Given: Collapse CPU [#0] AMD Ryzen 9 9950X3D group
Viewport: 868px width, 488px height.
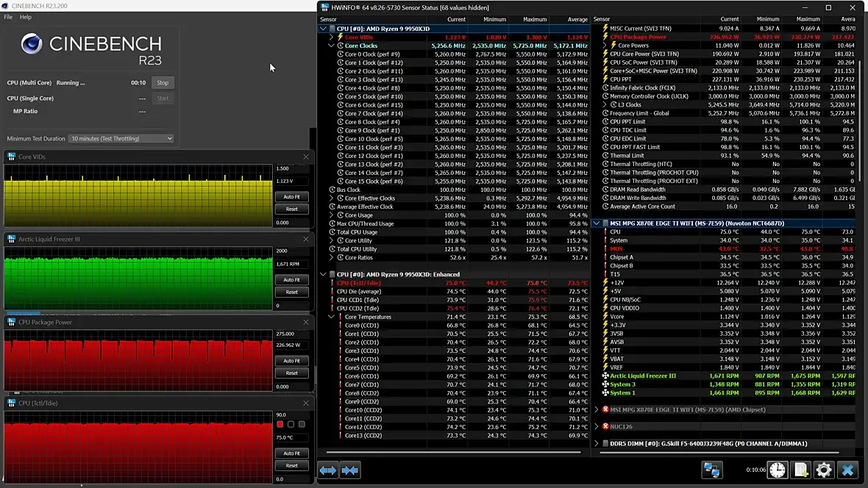Looking at the screenshot, I should pyautogui.click(x=323, y=29).
